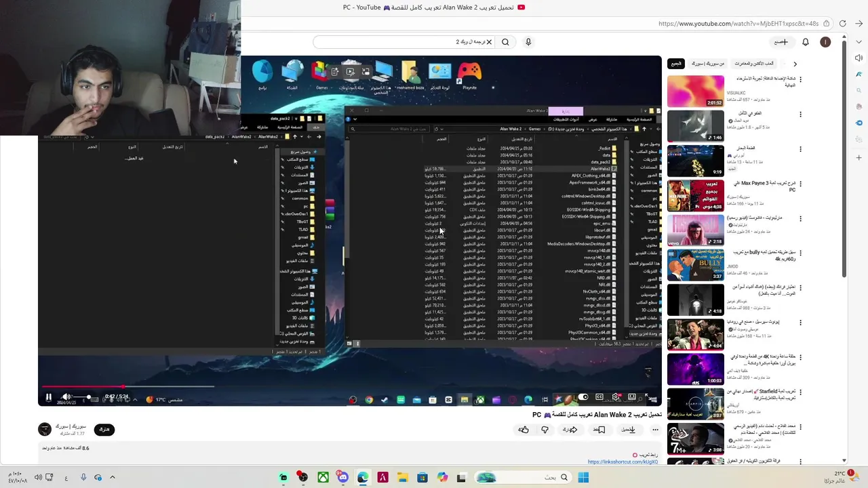Save video to a playlist

tap(599, 430)
